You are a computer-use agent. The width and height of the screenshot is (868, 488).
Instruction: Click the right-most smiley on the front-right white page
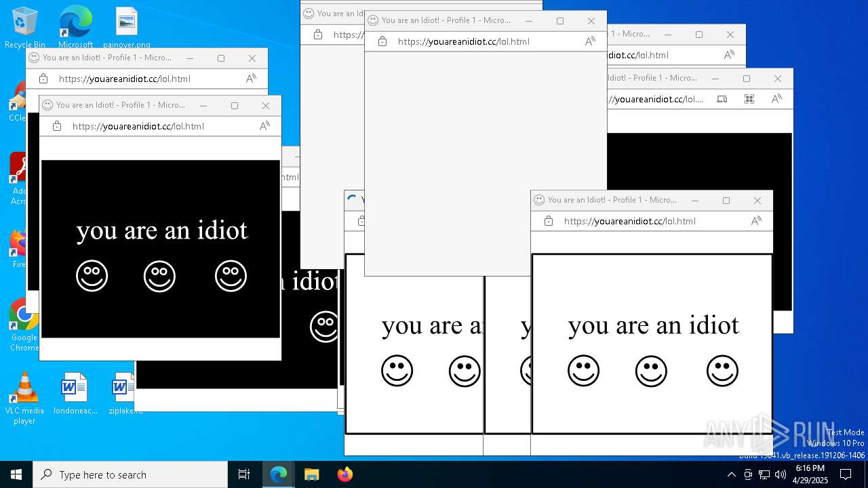tap(722, 371)
